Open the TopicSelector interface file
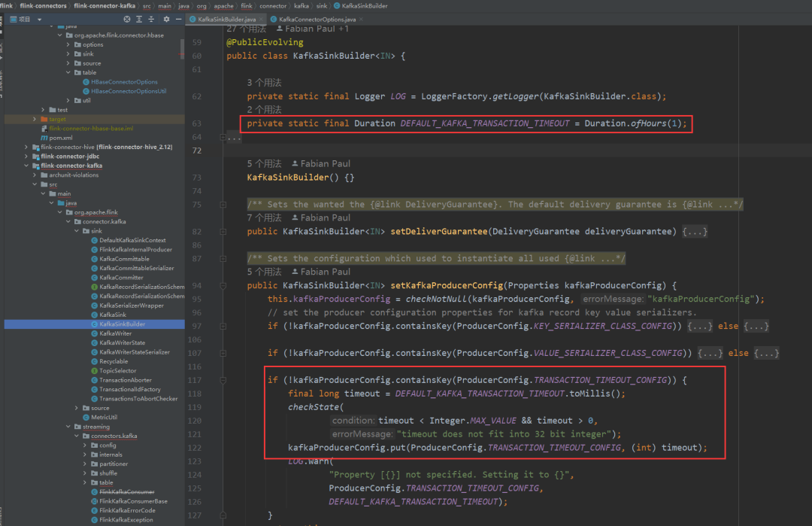This screenshot has height=526, width=812. tap(118, 371)
